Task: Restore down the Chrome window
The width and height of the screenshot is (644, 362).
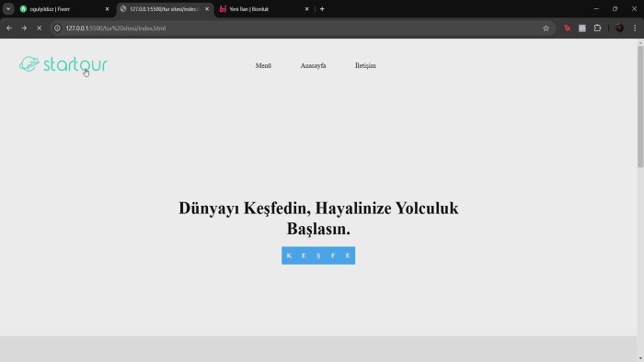Action: 615,8
